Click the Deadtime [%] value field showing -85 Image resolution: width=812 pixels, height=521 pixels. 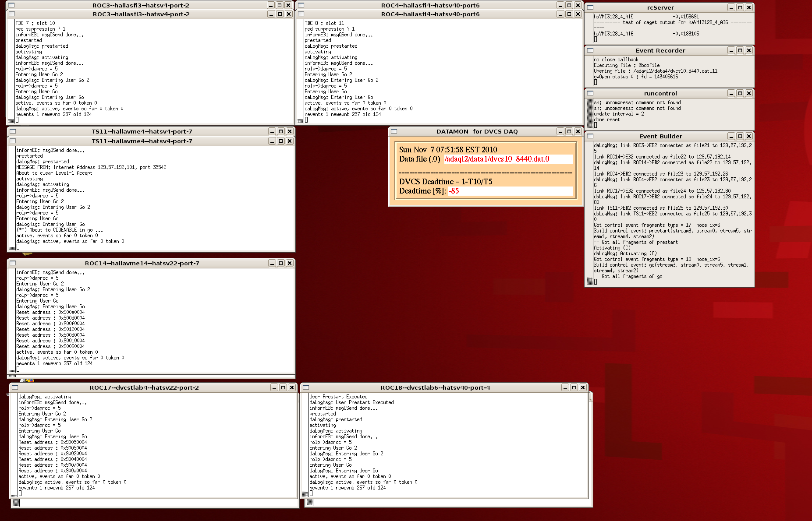(510, 191)
